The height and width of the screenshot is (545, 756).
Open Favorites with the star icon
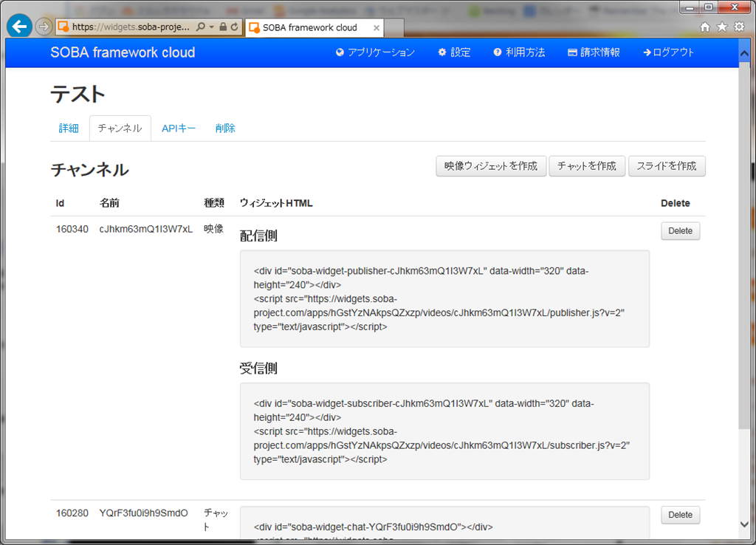pyautogui.click(x=722, y=27)
